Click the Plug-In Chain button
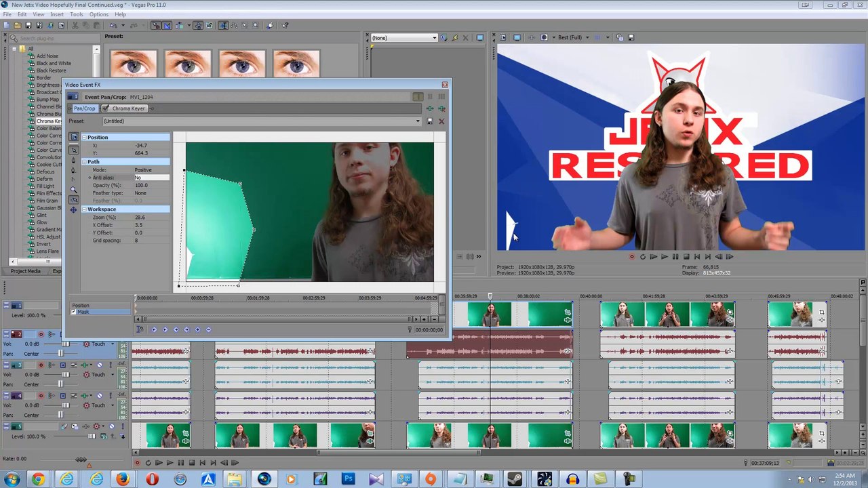 (429, 108)
